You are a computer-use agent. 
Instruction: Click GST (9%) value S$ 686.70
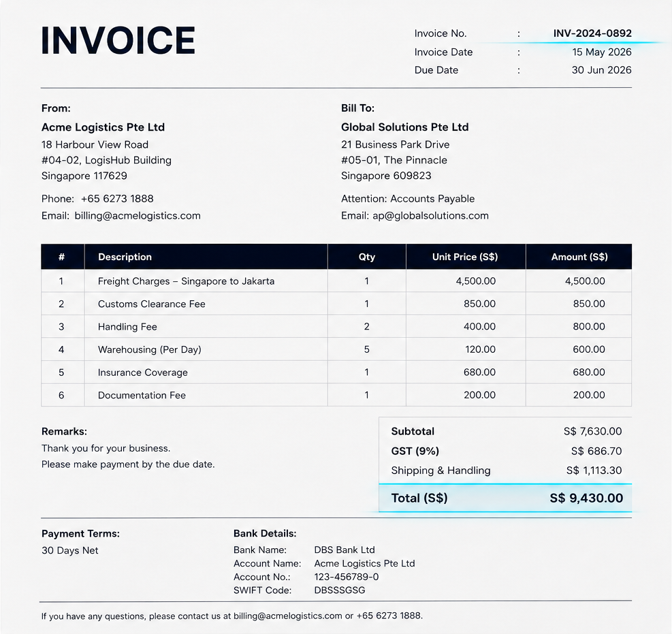coord(596,451)
